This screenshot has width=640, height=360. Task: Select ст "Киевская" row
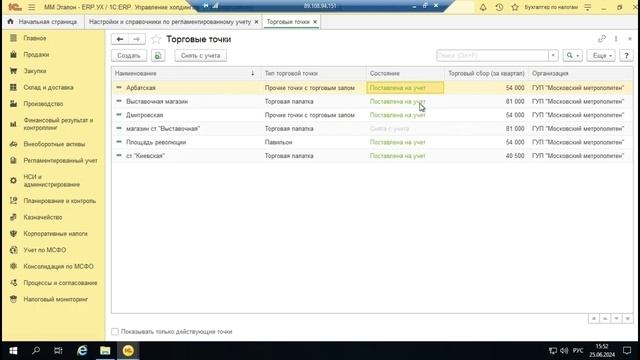[372, 156]
